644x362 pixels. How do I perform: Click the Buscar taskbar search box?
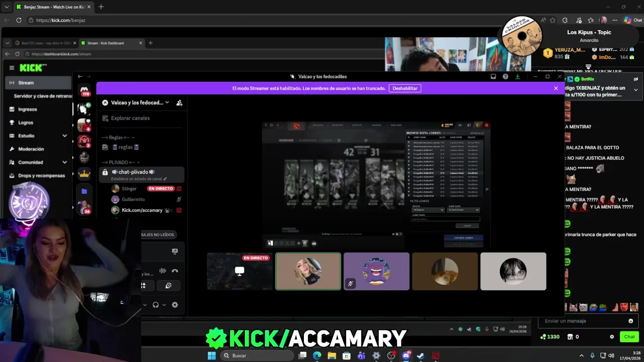pyautogui.click(x=257, y=355)
